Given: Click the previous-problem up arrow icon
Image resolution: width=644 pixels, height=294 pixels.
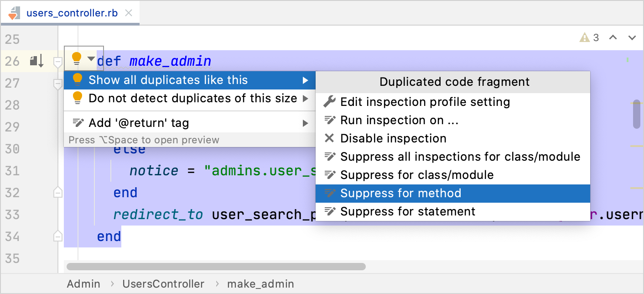Looking at the screenshot, I should tap(613, 37).
